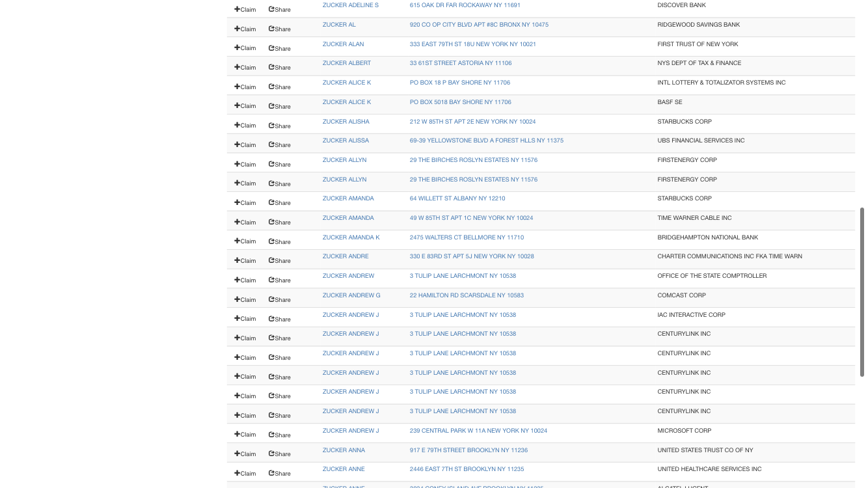
Task: Open the ZUCKER ALISHA name link
Action: (346, 122)
